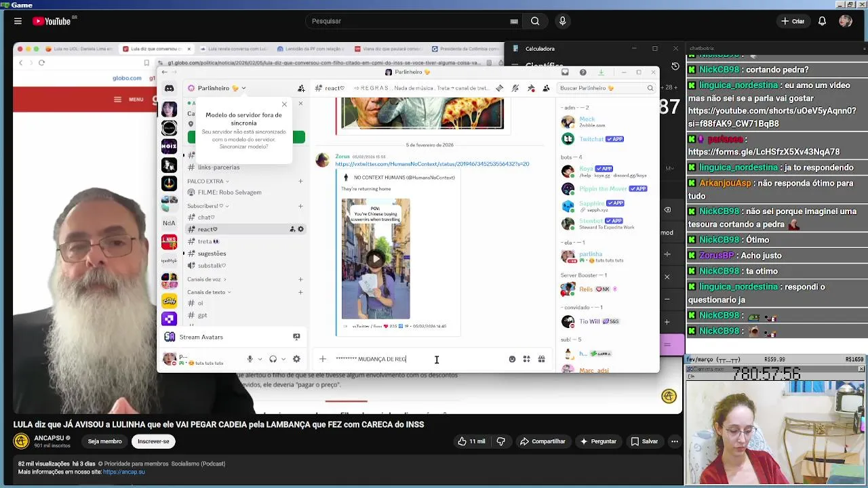Click Discord green download update icon

pyautogui.click(x=600, y=72)
